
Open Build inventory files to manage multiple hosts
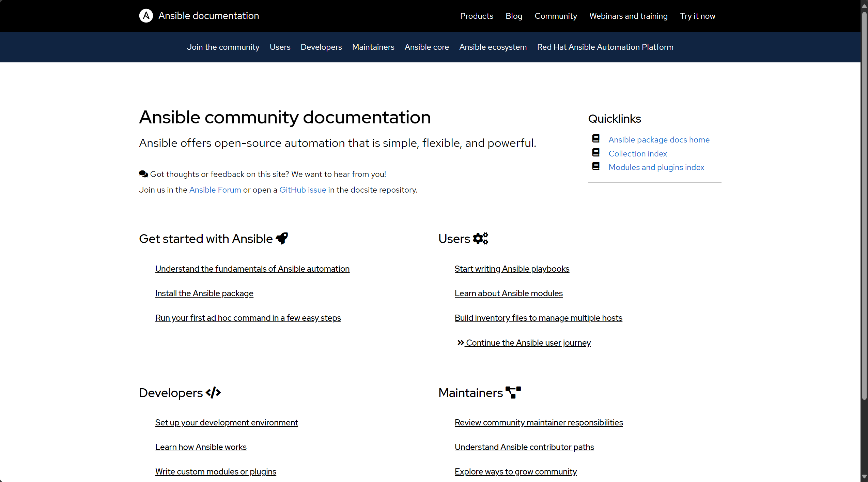pyautogui.click(x=539, y=318)
